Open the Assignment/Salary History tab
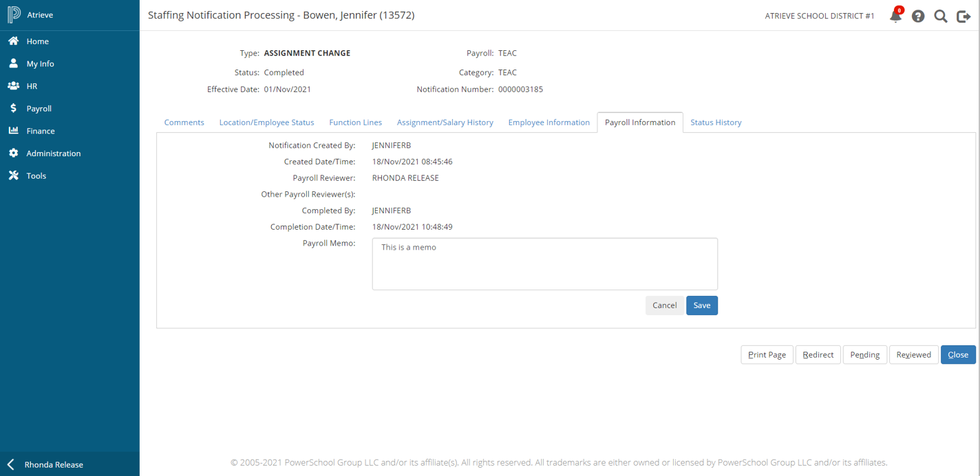Screen dimensions: 980x476 click(x=445, y=122)
